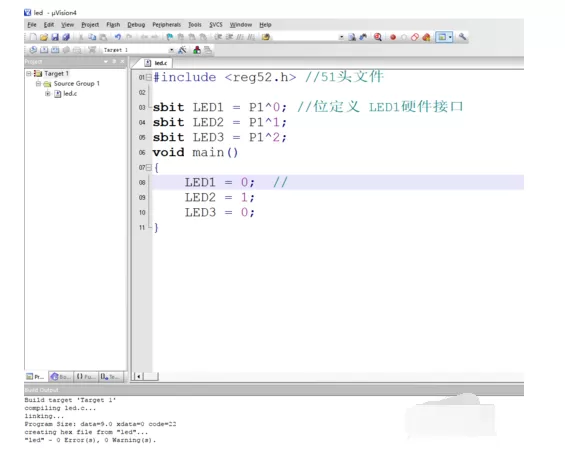Viewport: 565px width, 455px height.
Task: Click inside the Find text input field
Action: point(305,37)
